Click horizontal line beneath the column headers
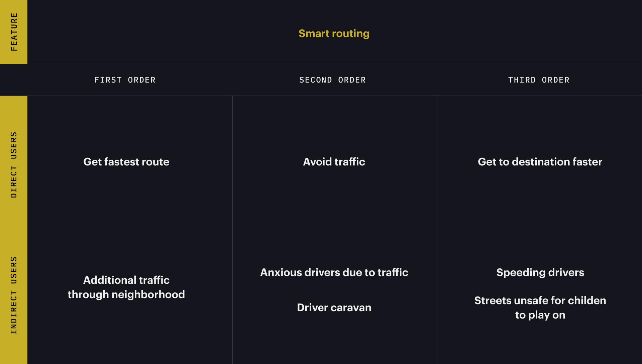 pyautogui.click(x=334, y=96)
